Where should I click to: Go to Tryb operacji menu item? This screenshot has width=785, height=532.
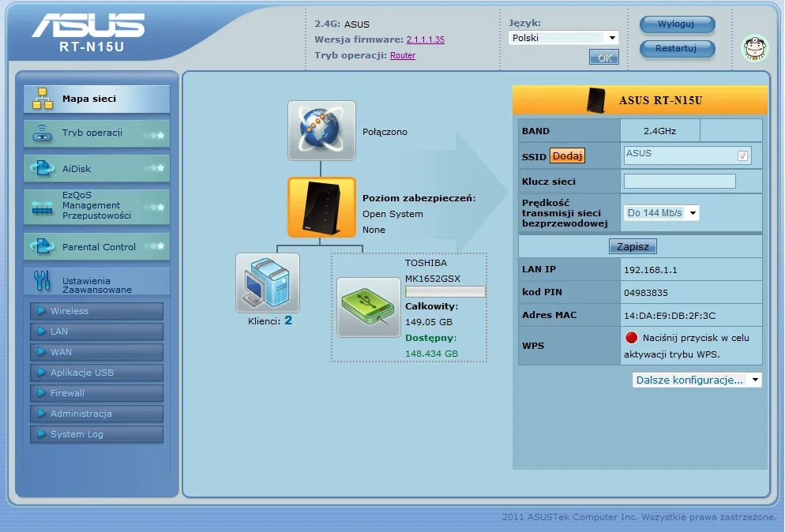pyautogui.click(x=96, y=133)
